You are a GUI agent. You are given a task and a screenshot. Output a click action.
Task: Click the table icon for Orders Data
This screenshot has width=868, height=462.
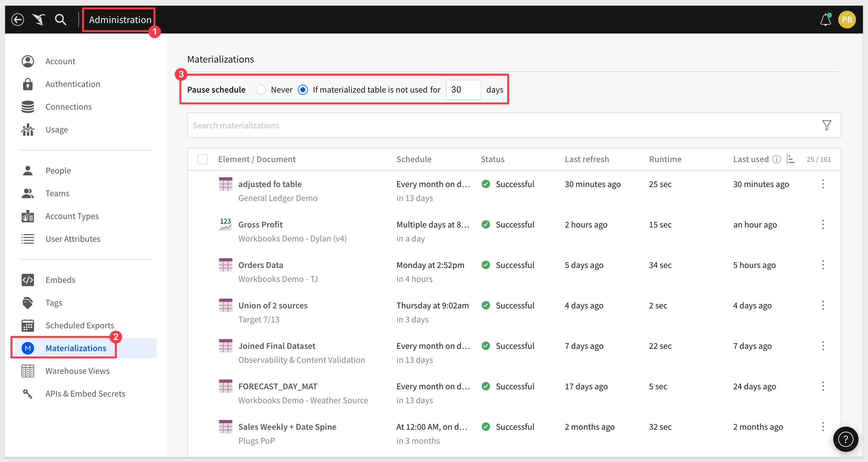coord(225,265)
